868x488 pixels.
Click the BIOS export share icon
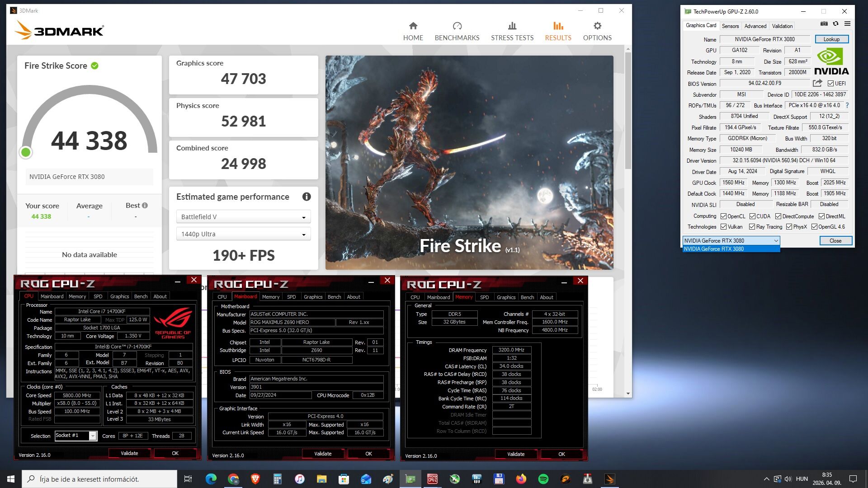click(x=817, y=83)
